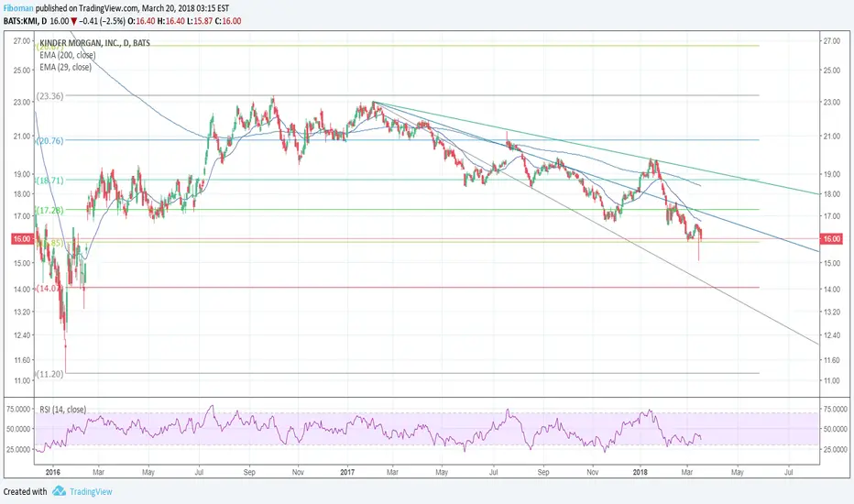Select the H:16.40 high value
The image size is (854, 504).
pyautogui.click(x=171, y=21)
